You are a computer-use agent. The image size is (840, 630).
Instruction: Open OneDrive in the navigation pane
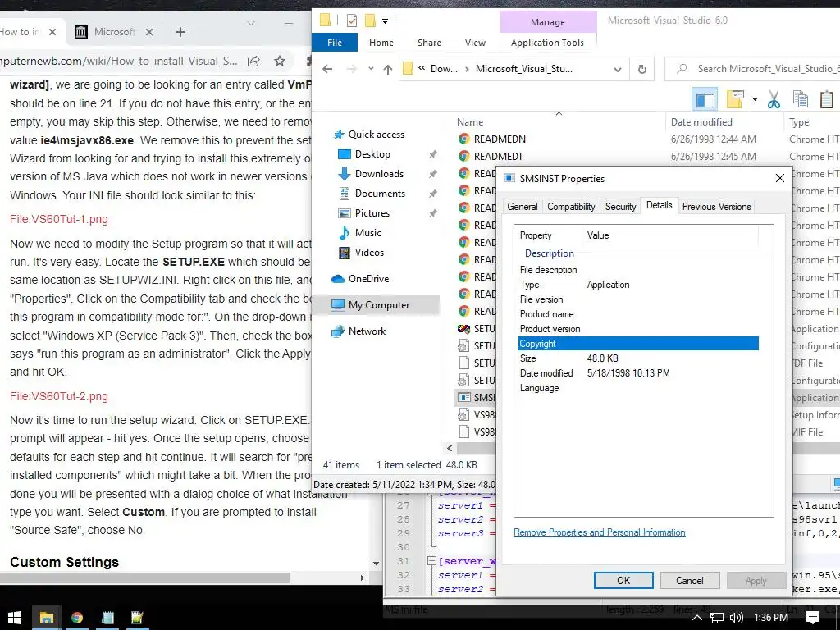click(368, 279)
